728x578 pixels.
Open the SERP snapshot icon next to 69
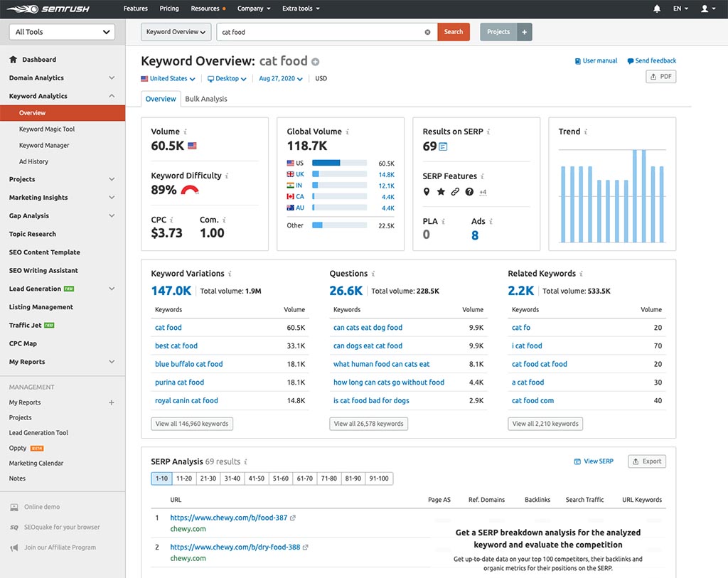pos(443,146)
